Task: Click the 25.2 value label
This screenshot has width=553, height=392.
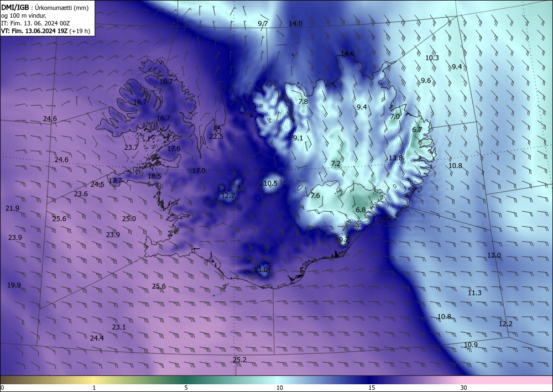Action: [239, 360]
